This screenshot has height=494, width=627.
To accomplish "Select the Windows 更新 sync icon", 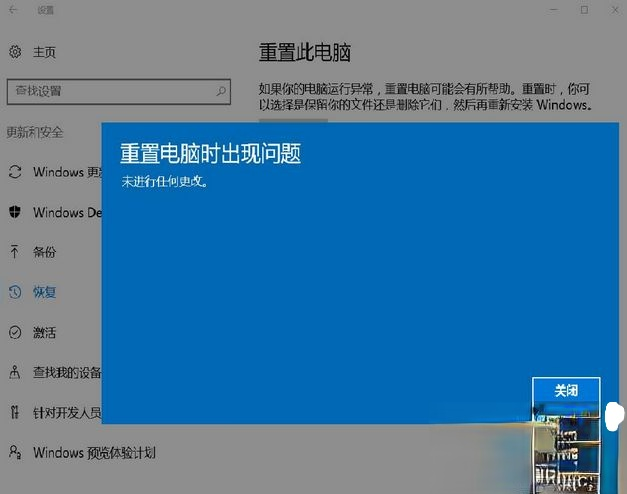I will pos(15,172).
